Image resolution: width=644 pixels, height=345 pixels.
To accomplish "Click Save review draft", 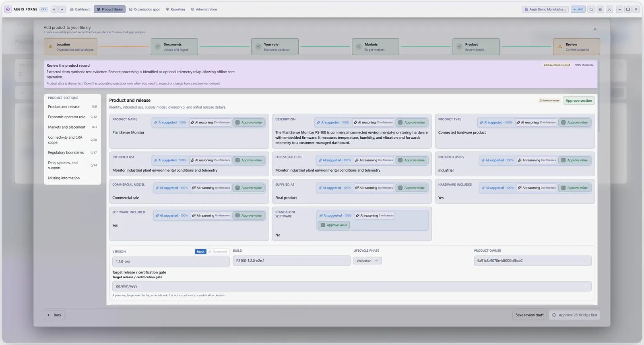I will point(530,315).
